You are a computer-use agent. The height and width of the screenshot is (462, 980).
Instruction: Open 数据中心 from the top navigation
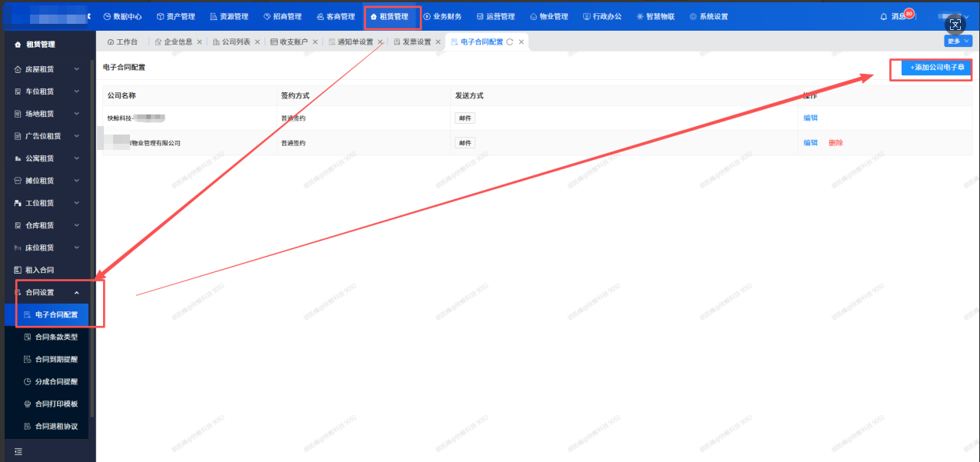click(122, 16)
